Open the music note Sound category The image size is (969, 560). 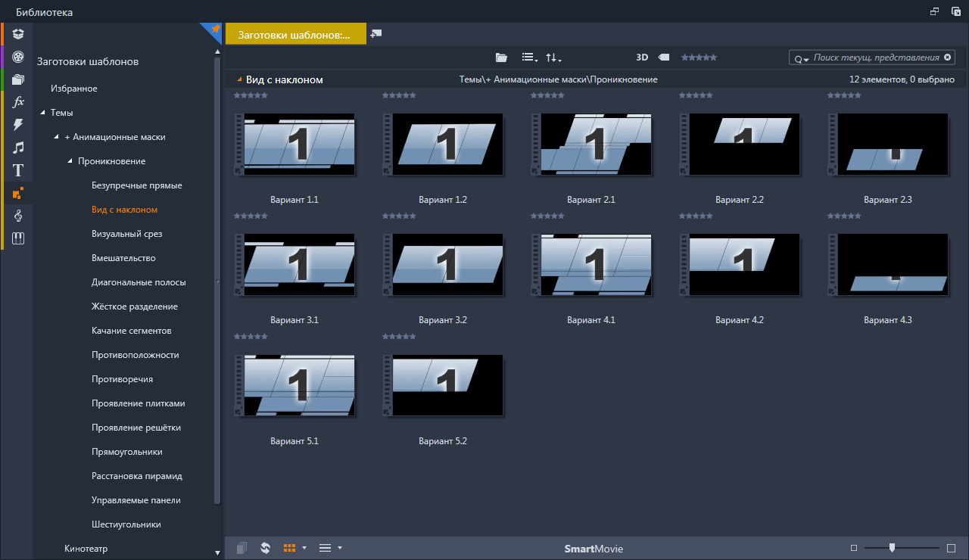click(x=18, y=148)
